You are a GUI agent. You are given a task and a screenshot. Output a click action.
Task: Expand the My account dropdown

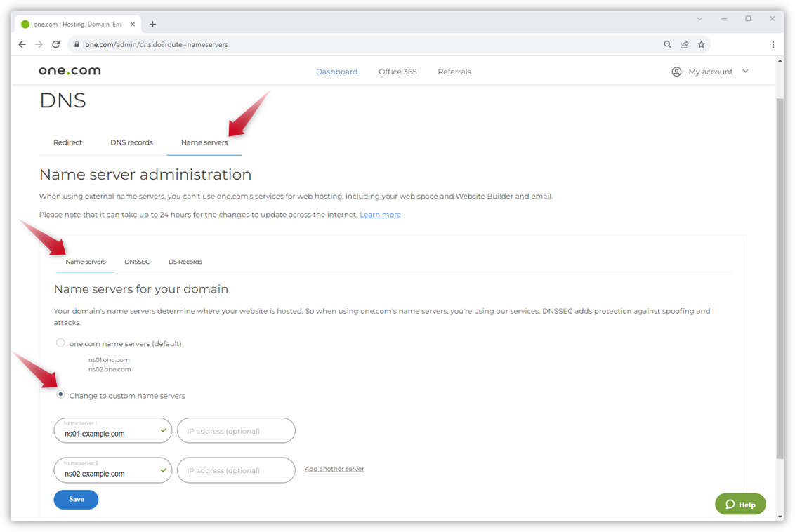745,71
